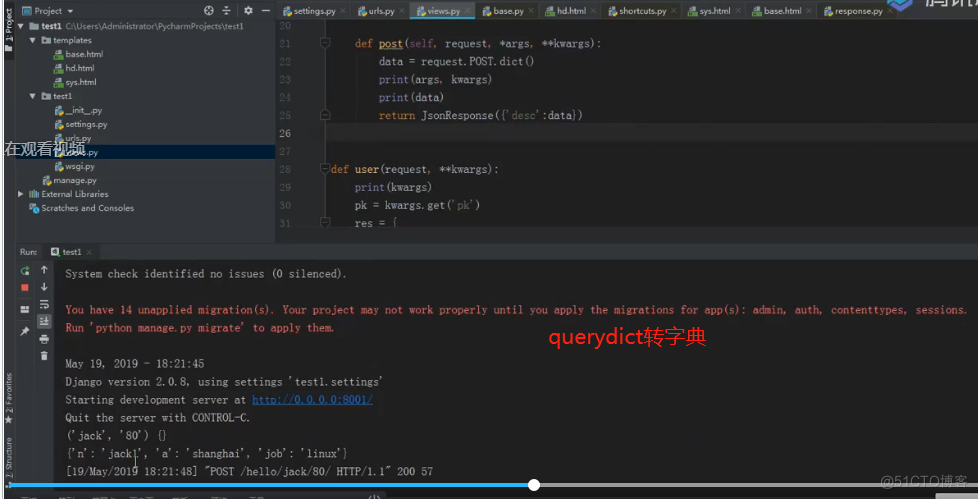
Task: Open the 2: Favorites tool window stripe
Action: pos(9,399)
